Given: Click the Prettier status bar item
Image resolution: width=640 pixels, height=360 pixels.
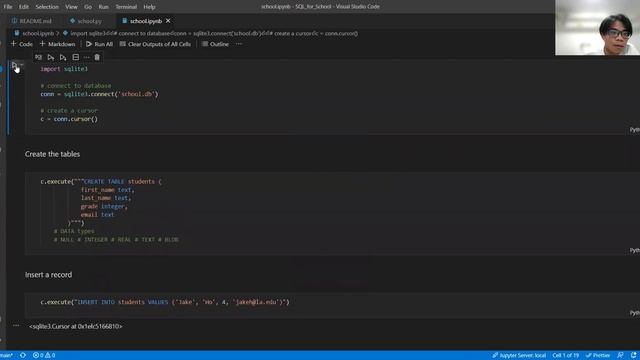Looking at the screenshot, I should click(x=598, y=356).
